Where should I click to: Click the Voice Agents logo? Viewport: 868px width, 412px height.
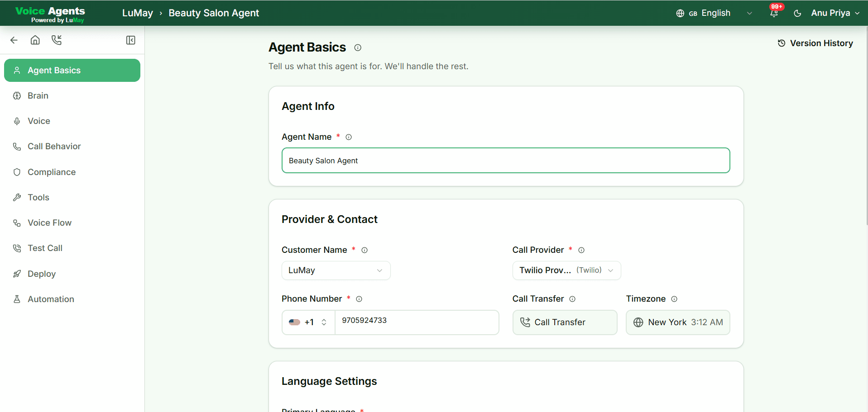tap(50, 14)
